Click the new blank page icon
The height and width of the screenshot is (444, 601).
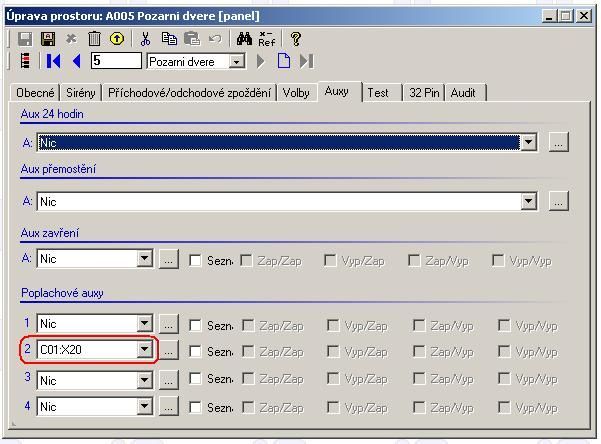[x=284, y=62]
